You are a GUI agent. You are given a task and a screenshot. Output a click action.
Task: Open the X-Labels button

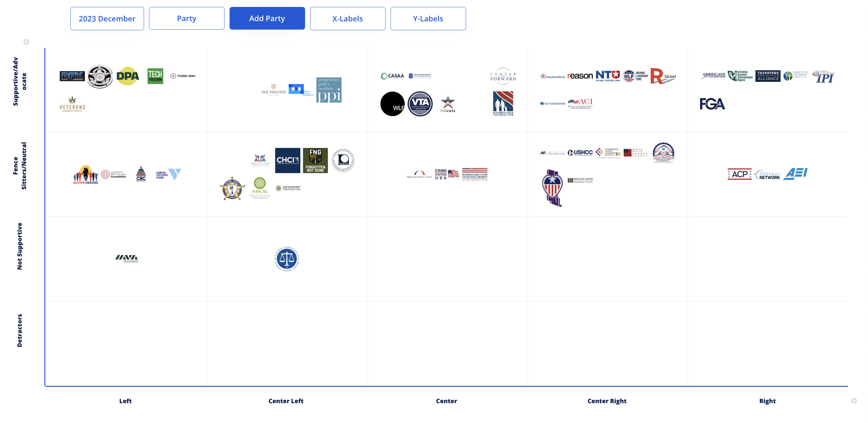(348, 19)
